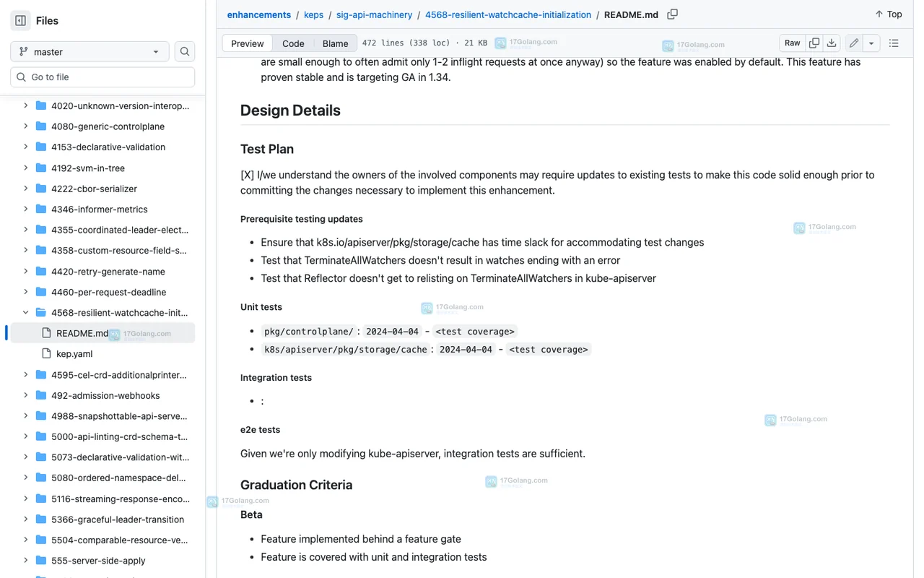This screenshot has height=578, width=924.
Task: Expand the 4346-informer-metrics folder chevron
Action: tap(26, 209)
